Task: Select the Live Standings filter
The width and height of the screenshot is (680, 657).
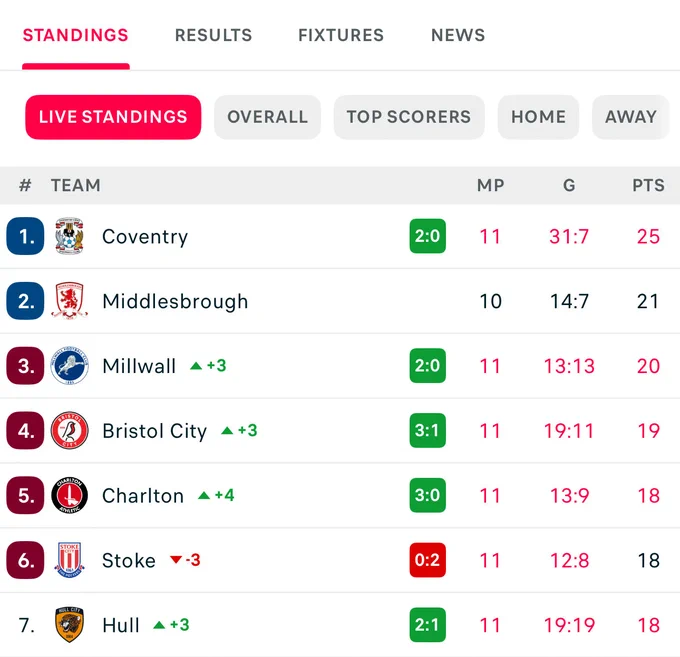Action: pos(113,117)
